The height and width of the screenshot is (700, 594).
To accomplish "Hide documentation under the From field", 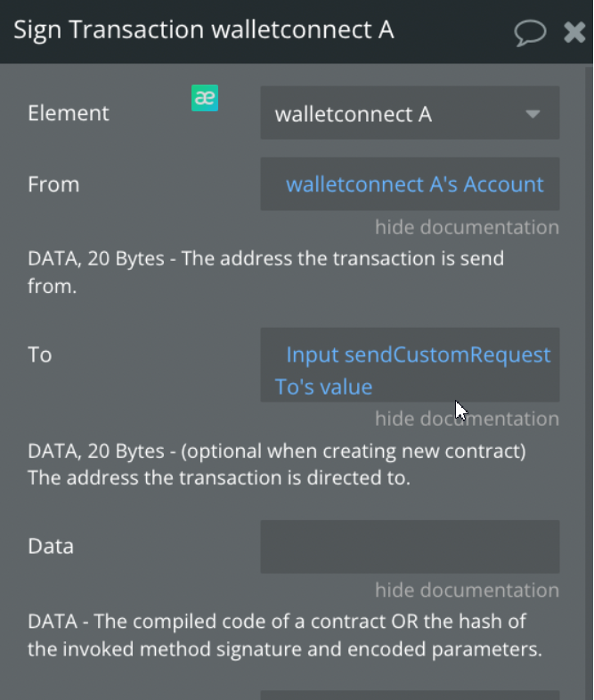I will click(467, 227).
